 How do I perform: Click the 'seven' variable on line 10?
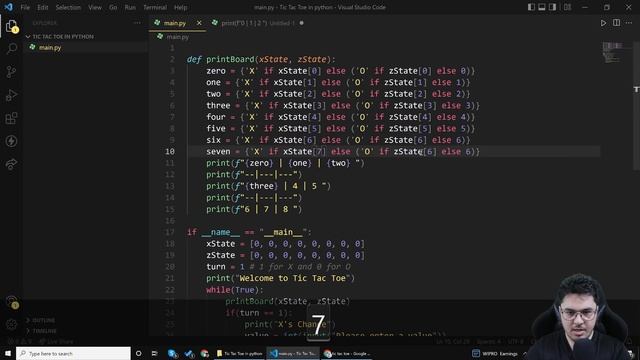[x=218, y=151]
